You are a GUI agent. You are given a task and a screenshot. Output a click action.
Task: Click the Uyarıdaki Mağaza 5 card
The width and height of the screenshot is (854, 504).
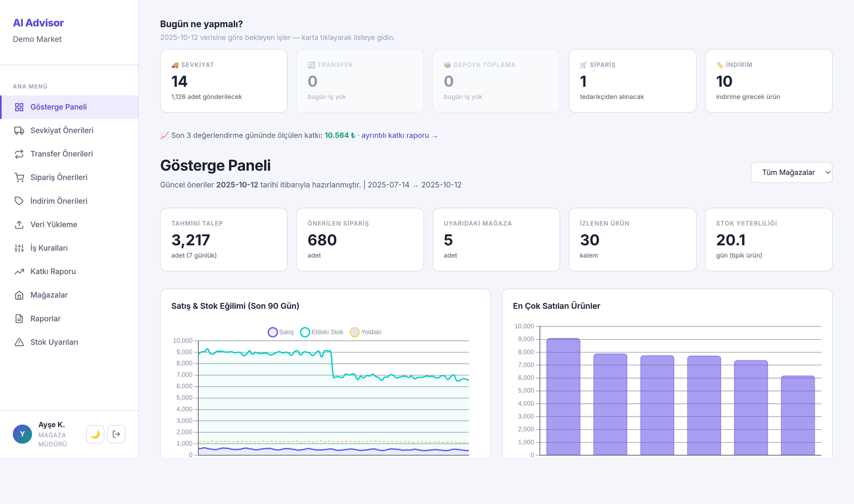click(x=496, y=239)
